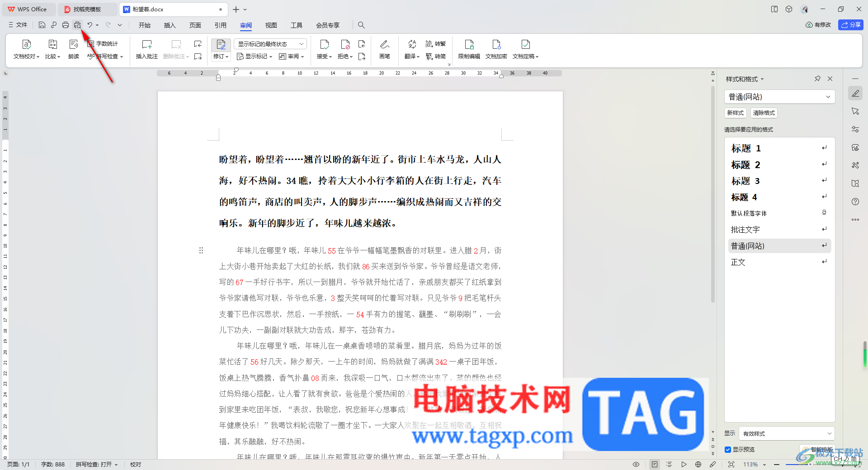Click the zoom out minus button
This screenshot has width=868, height=470.
pos(777,464)
